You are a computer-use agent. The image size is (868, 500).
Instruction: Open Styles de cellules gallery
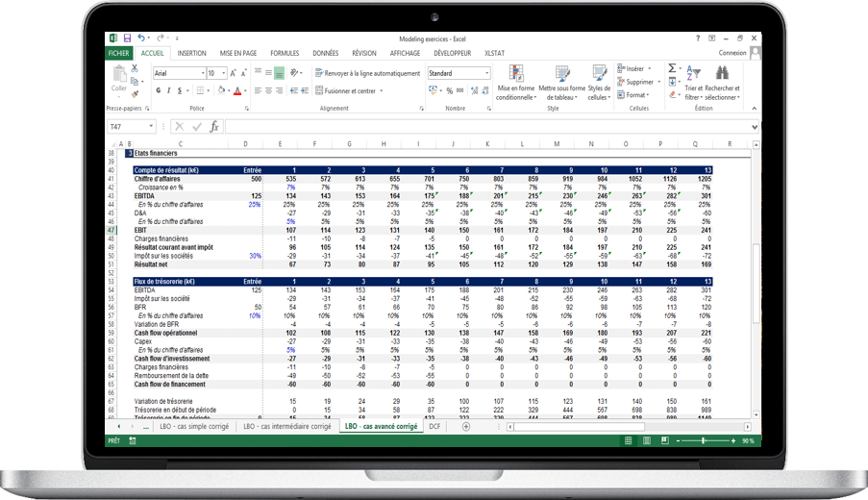point(599,83)
